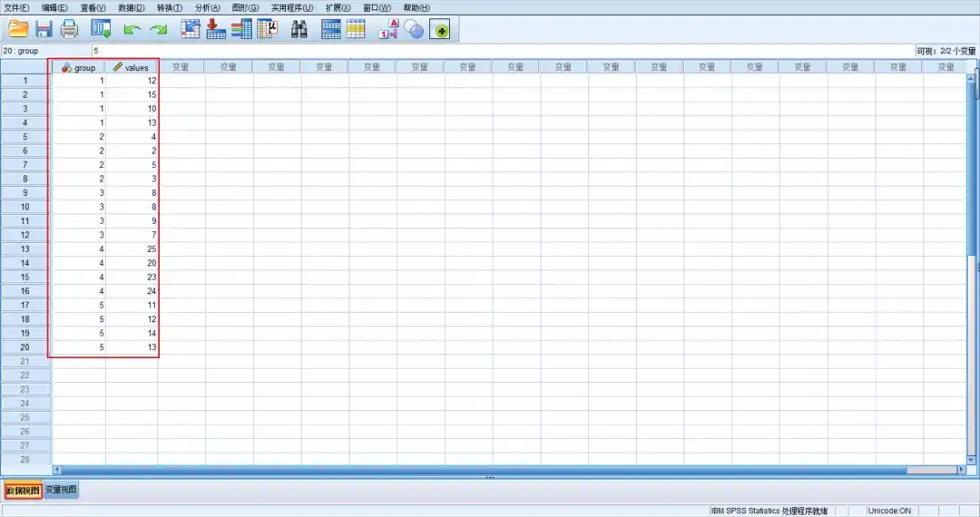Click the Insert variable yellow grid icon
Viewport: 980px width, 517px height.
click(x=356, y=29)
